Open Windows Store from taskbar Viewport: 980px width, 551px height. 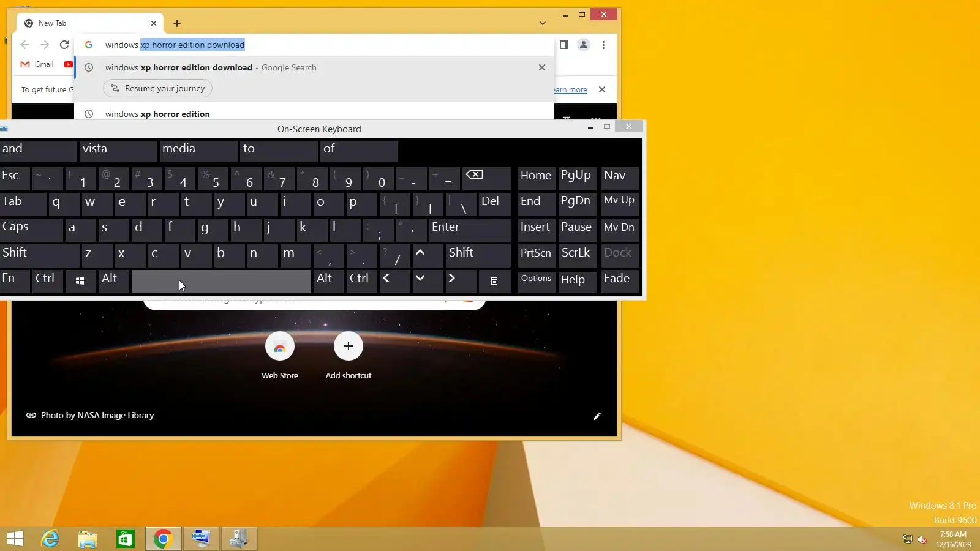click(x=126, y=539)
